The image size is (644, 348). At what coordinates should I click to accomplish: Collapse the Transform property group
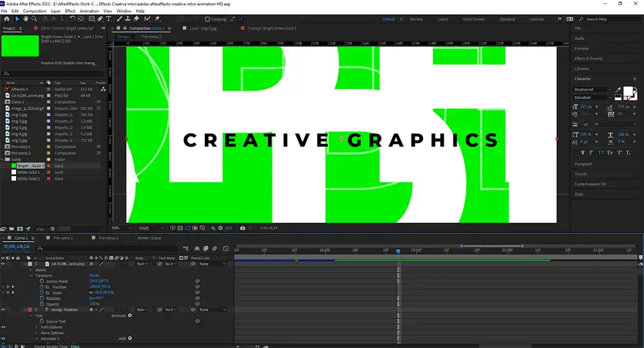31,275
